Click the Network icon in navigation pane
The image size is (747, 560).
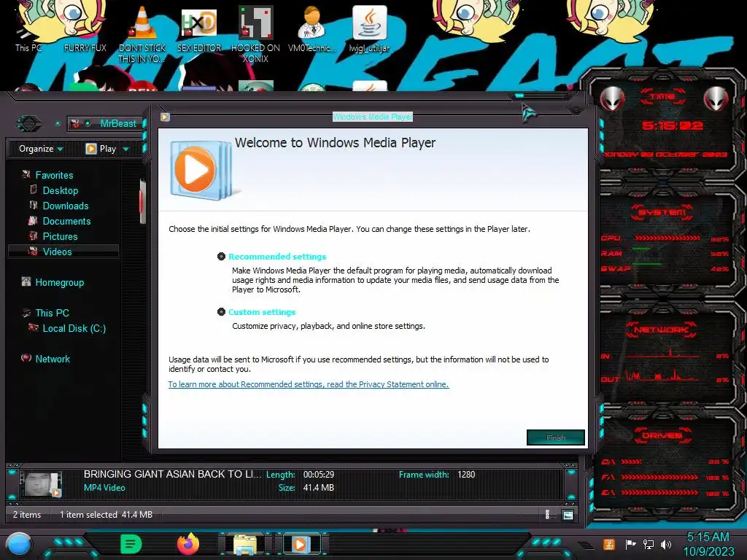point(26,358)
